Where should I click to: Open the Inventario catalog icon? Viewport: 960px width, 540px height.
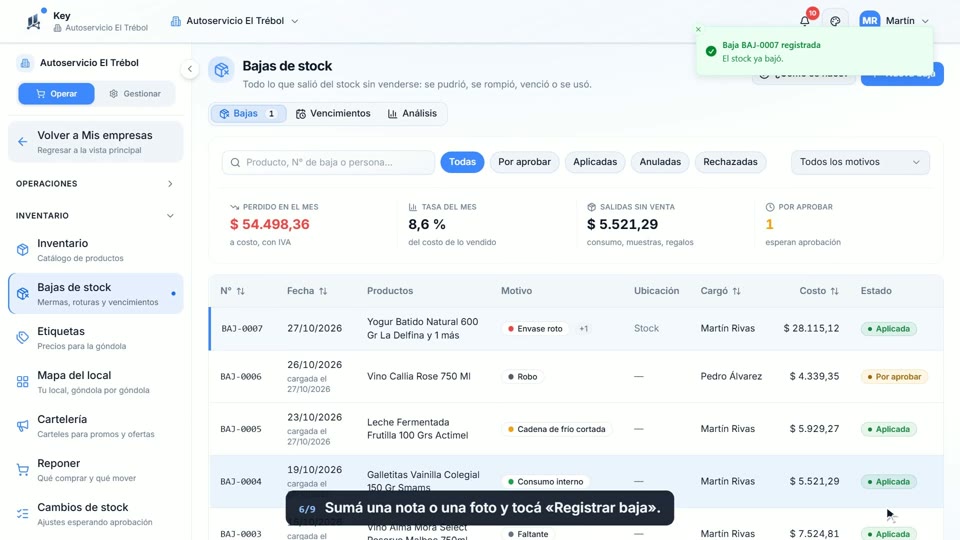click(x=23, y=250)
